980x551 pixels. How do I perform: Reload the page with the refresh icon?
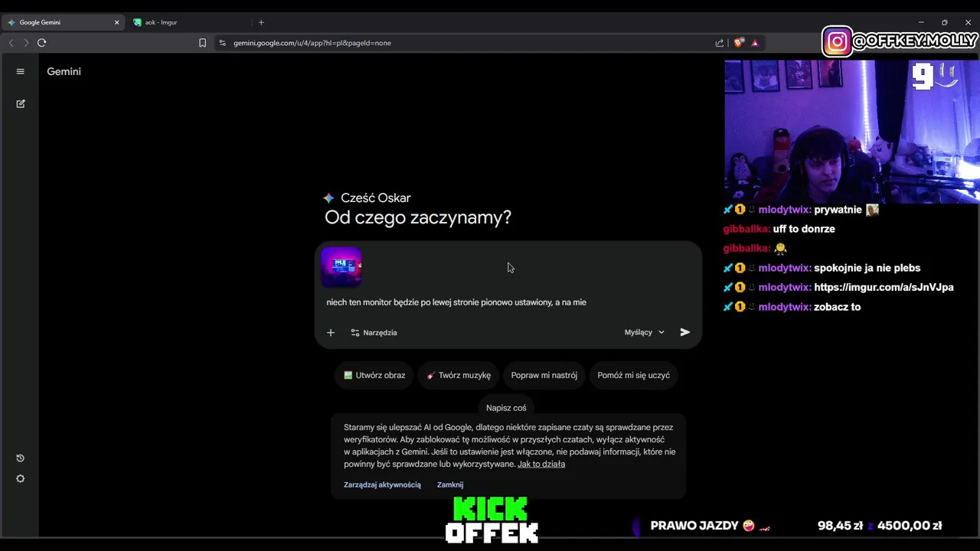coord(42,43)
